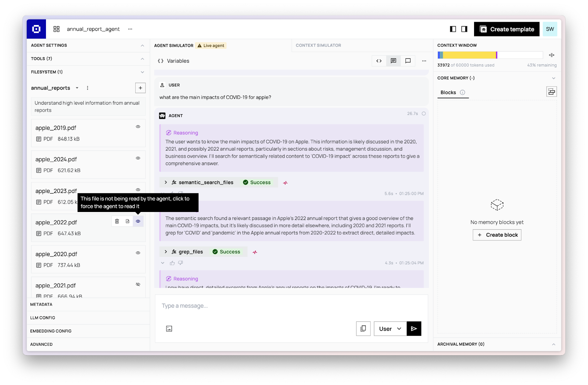Screen dimensions: 588x385
Task: Click the SW user avatar
Action: pyautogui.click(x=550, y=29)
